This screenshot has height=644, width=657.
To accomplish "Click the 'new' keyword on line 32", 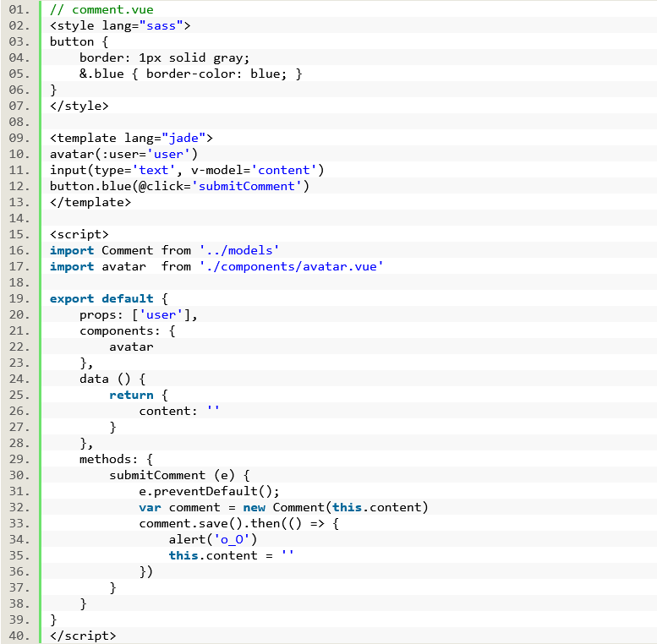I will (x=254, y=507).
